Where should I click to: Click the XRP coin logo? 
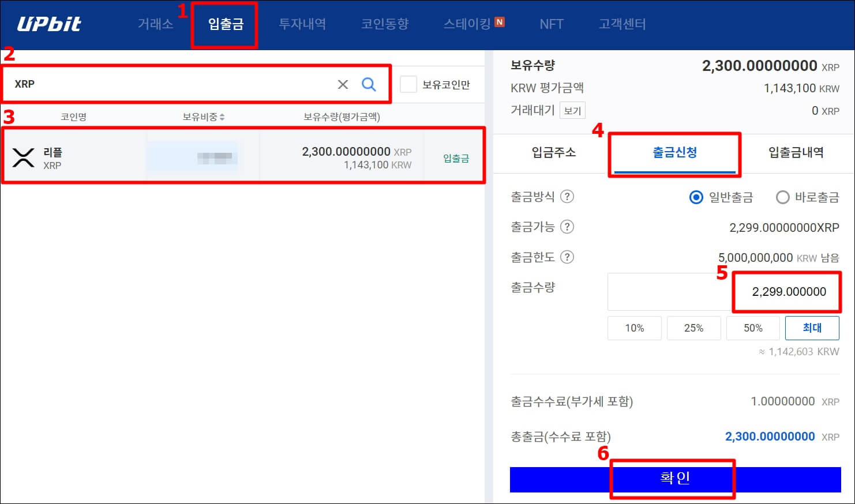[x=21, y=156]
